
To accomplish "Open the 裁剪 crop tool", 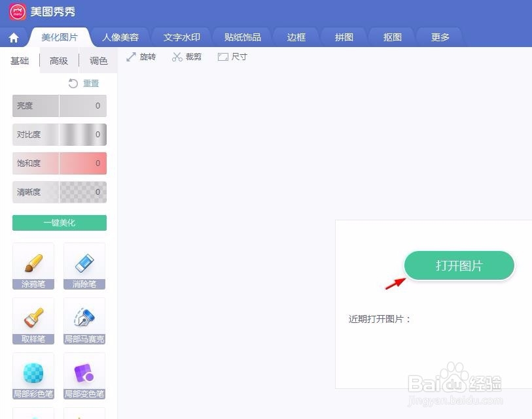I will (186, 57).
